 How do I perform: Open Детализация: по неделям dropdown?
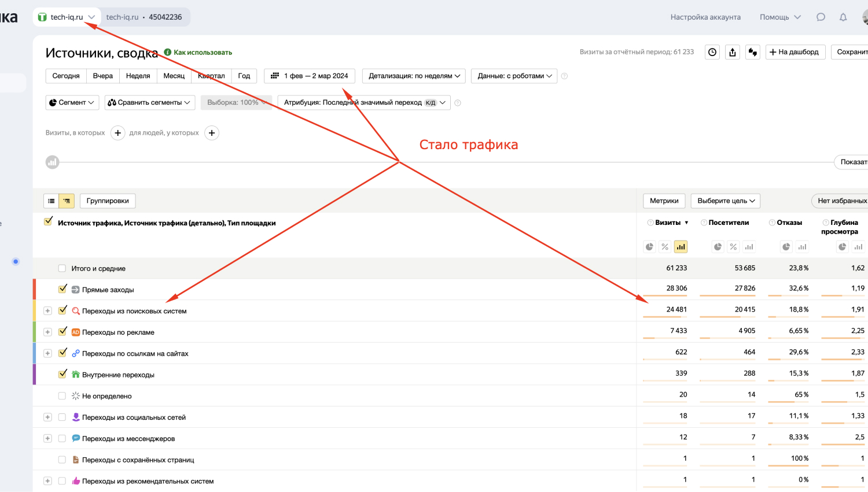pyautogui.click(x=414, y=76)
